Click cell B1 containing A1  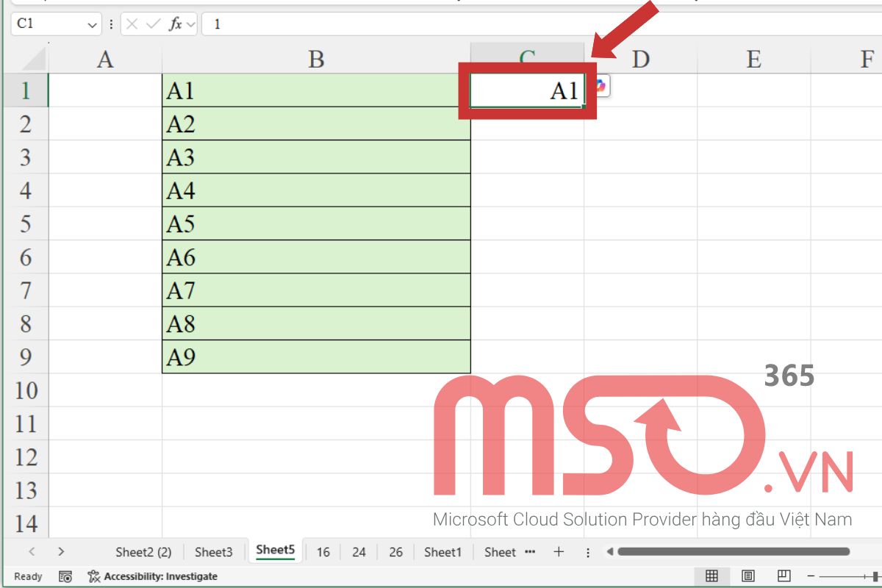[x=316, y=90]
